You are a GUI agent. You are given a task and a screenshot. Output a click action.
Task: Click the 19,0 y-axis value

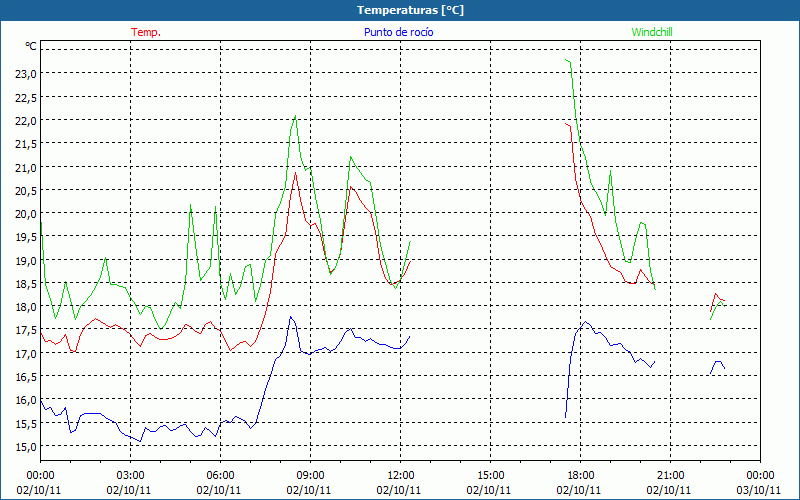click(26, 261)
